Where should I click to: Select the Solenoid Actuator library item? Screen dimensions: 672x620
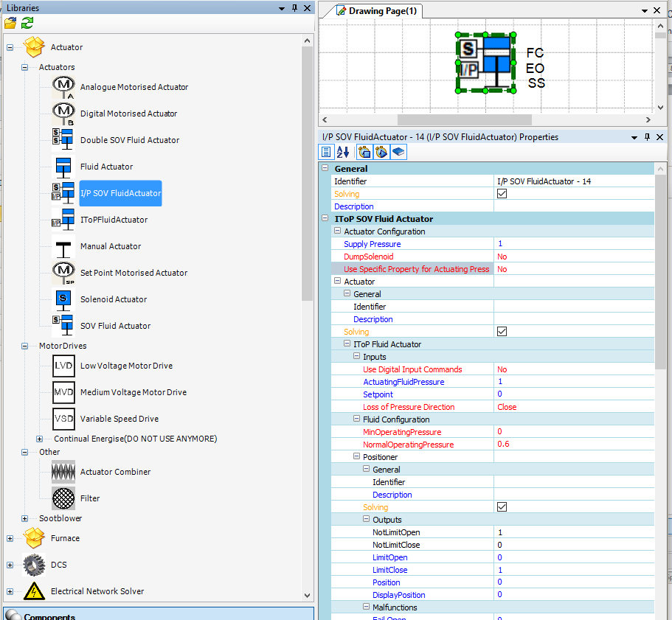click(113, 299)
